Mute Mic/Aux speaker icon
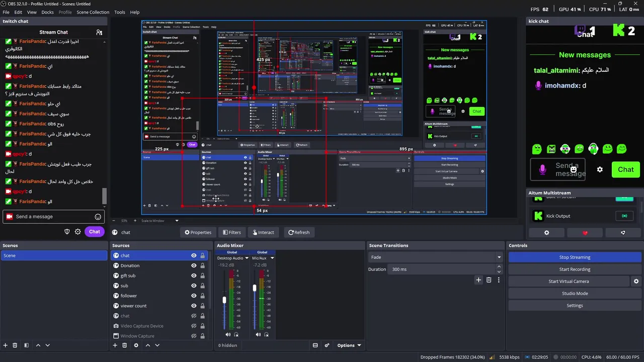The image size is (644, 362). tap(258, 334)
